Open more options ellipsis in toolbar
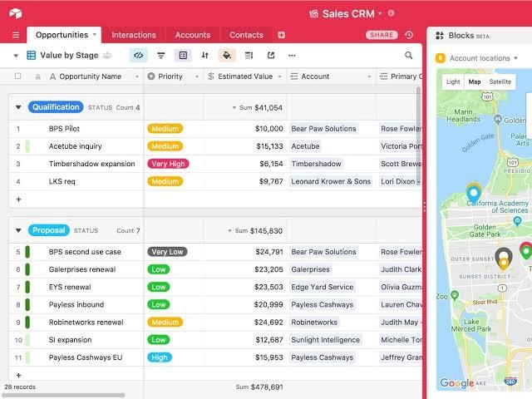 tap(292, 56)
